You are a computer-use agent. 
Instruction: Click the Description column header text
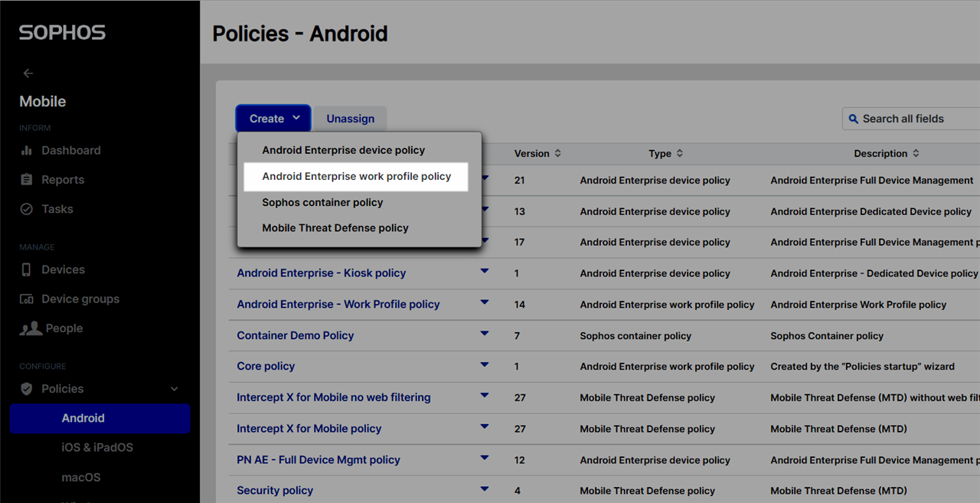(x=880, y=153)
